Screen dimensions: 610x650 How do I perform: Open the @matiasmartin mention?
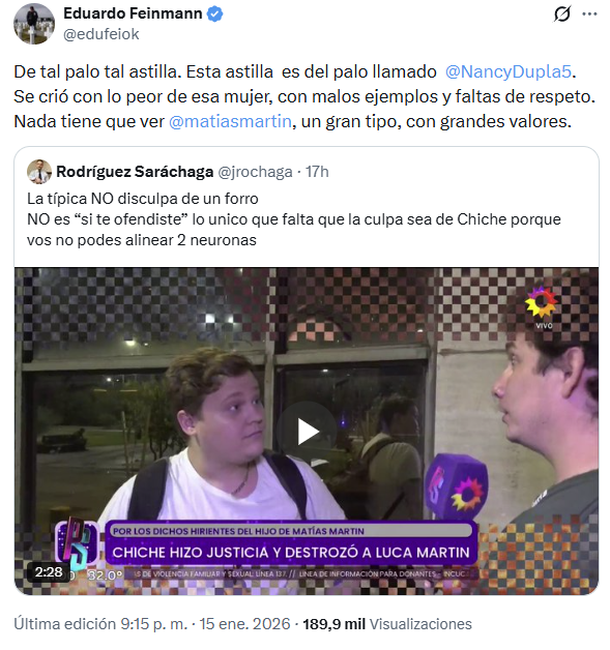[x=230, y=121]
